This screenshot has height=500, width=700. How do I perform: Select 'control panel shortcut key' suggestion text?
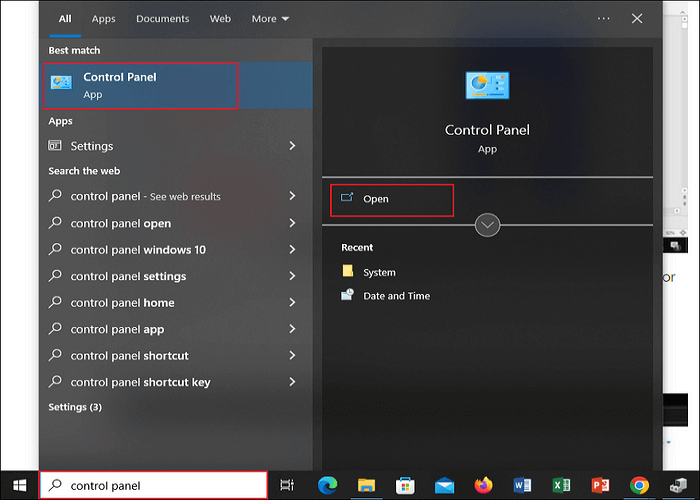click(140, 382)
